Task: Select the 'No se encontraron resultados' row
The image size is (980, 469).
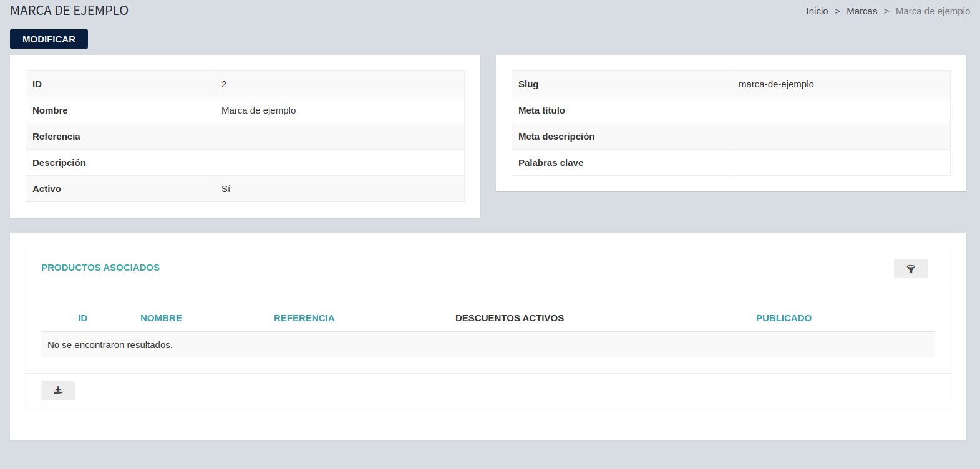Action: pyautogui.click(x=110, y=345)
